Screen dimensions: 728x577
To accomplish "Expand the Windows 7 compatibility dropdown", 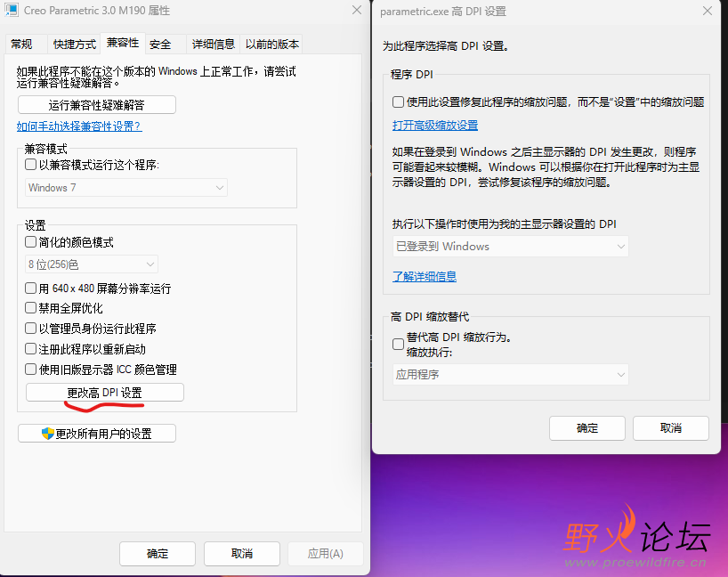I will pos(126,188).
